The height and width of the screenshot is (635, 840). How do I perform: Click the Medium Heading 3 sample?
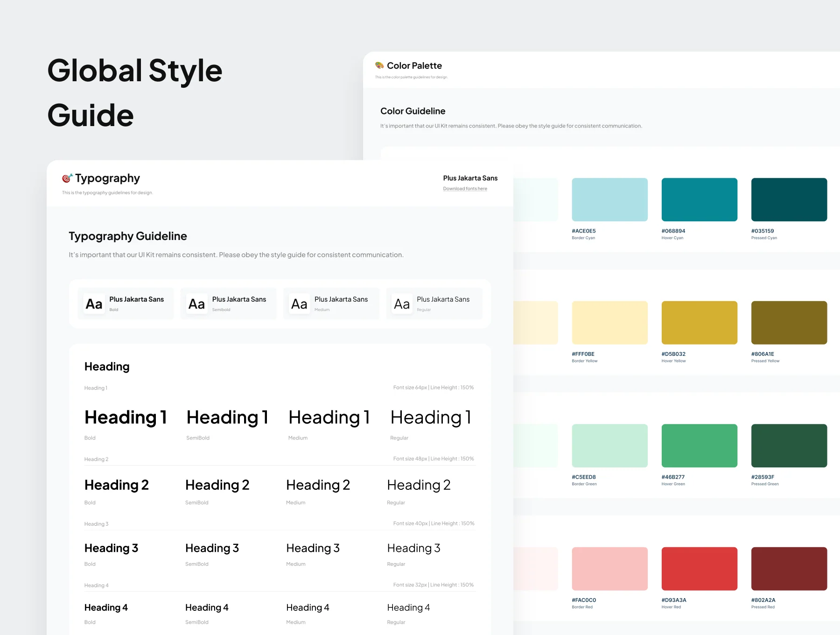coord(313,548)
